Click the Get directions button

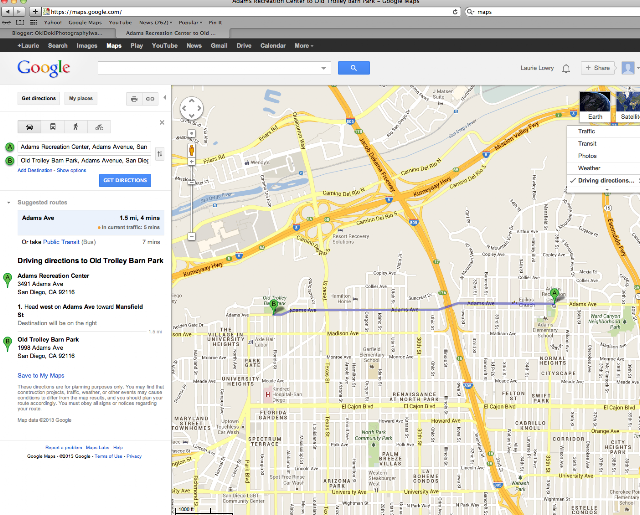[x=38, y=98]
